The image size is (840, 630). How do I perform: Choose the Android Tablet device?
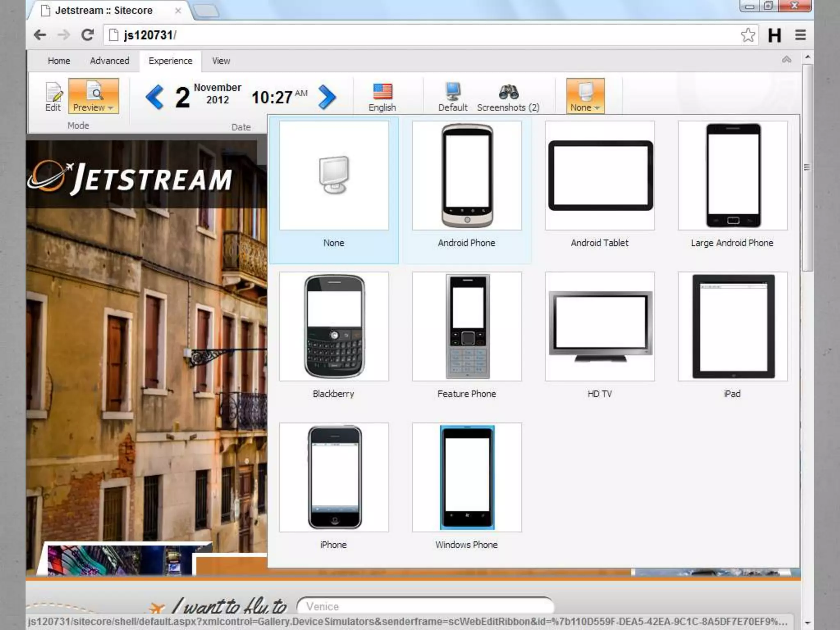pyautogui.click(x=600, y=176)
